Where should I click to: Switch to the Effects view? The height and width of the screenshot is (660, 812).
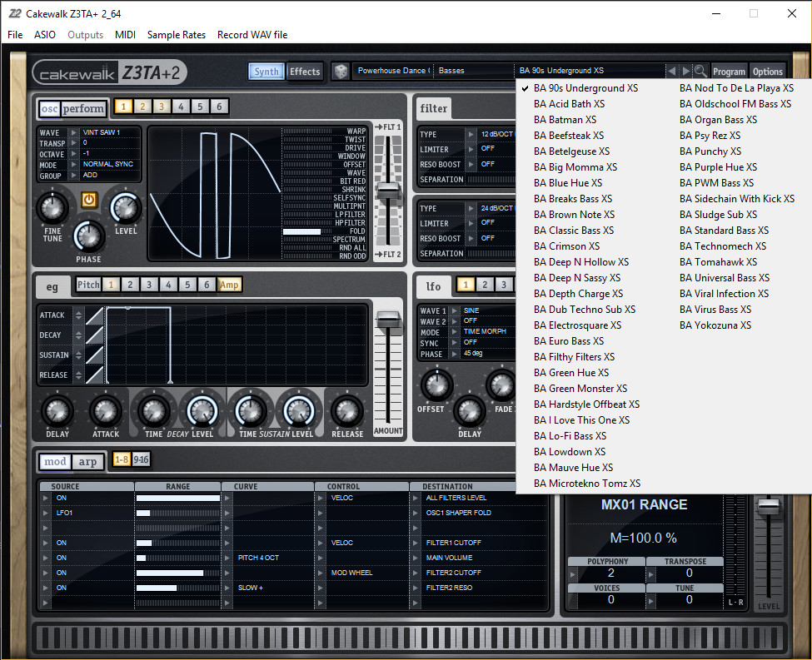[305, 72]
